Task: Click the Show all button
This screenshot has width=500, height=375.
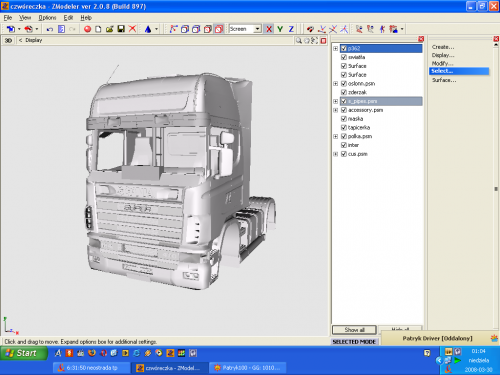Action: tap(354, 330)
